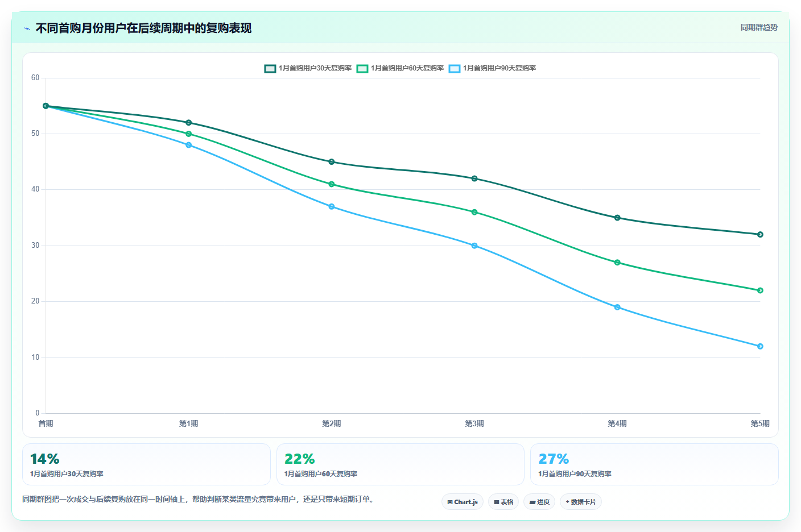Click the 首期 x-axis label

46,423
